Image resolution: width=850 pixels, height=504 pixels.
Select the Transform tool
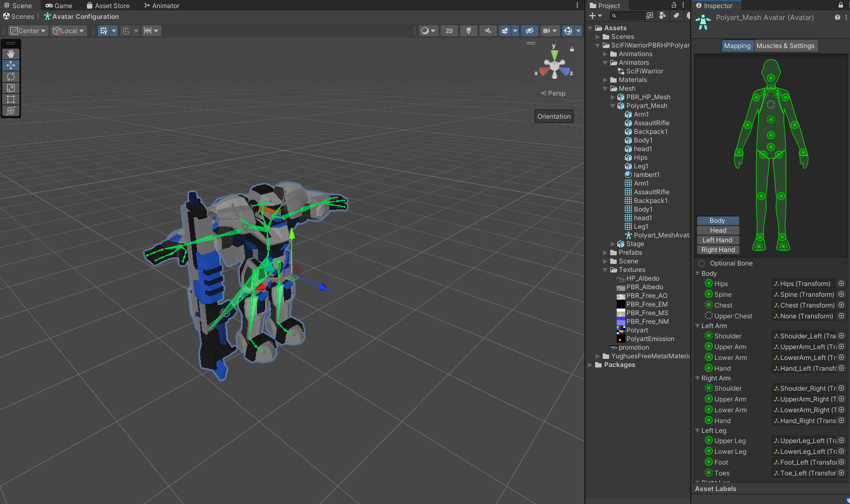(x=11, y=111)
